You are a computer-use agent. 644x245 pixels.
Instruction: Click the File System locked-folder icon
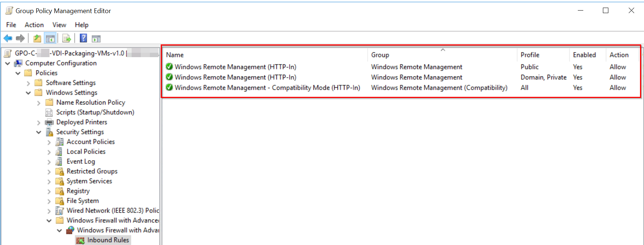pos(59,201)
